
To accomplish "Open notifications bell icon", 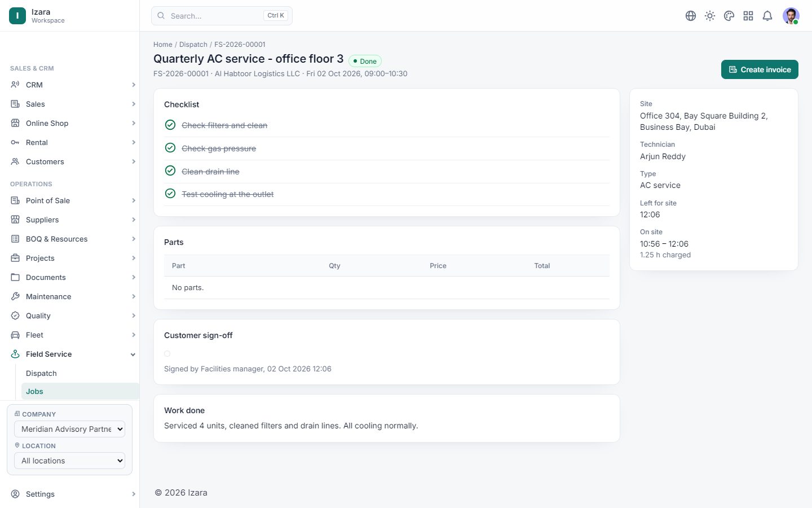I will pos(767,16).
